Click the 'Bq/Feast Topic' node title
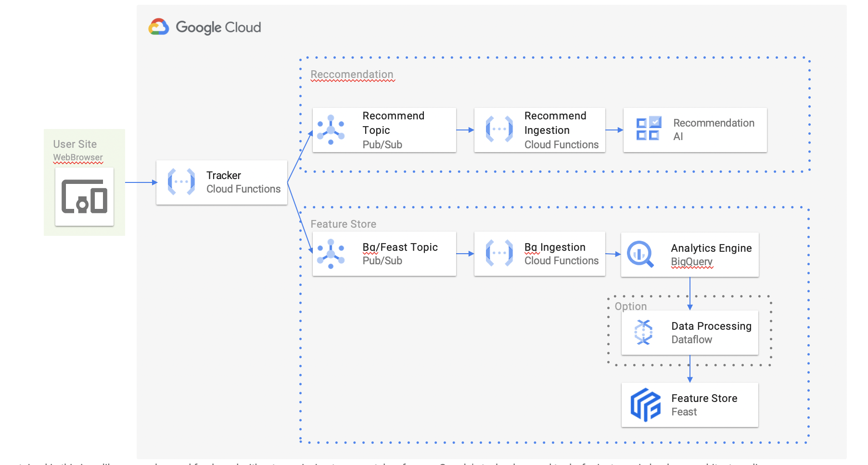Image resolution: width=868 pixels, height=465 pixels. [400, 247]
